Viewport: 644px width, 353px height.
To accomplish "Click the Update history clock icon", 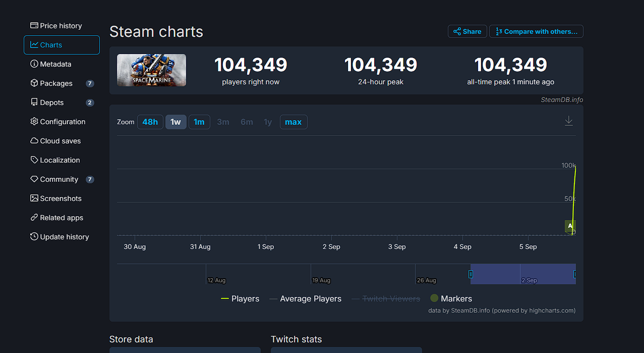I will coord(34,236).
